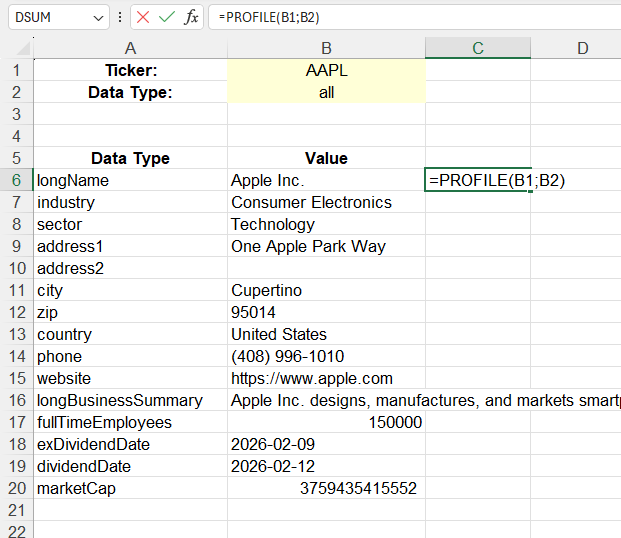This screenshot has height=538, width=621.
Task: Click the formula bar resize dots handle
Action: tap(120, 18)
